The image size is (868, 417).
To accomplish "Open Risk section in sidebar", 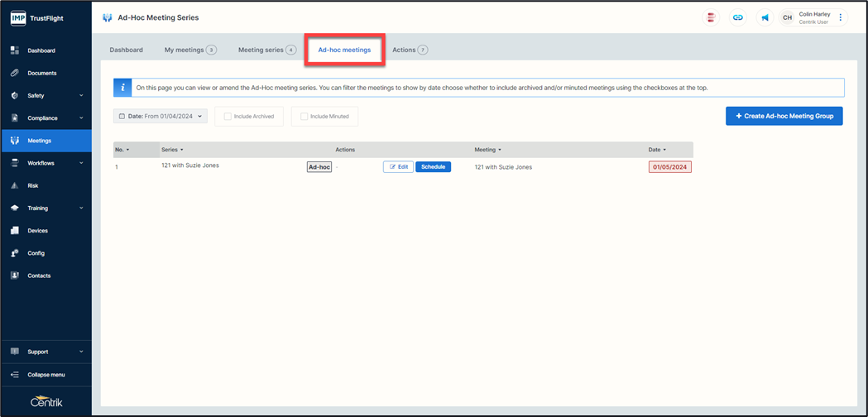I will pos(33,186).
